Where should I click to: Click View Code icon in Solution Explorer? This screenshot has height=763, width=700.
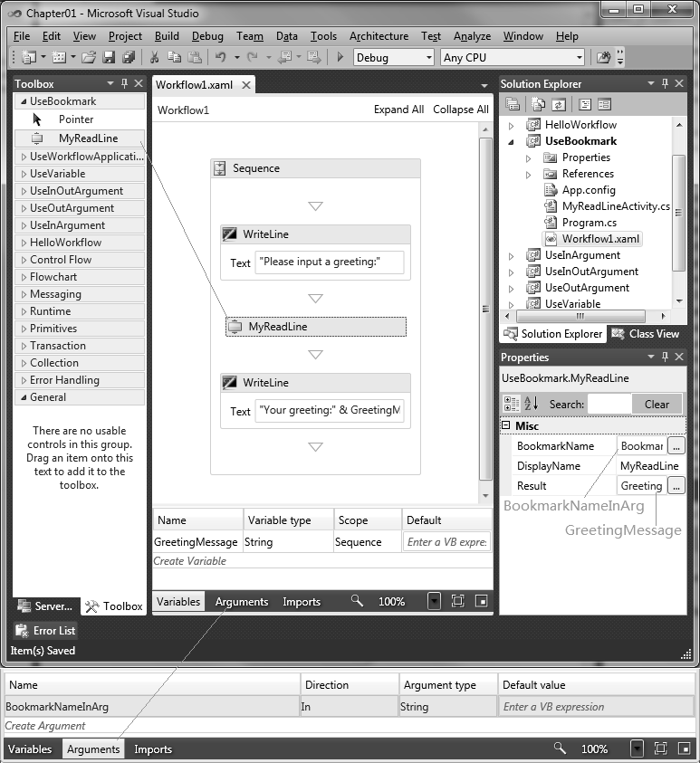(585, 104)
